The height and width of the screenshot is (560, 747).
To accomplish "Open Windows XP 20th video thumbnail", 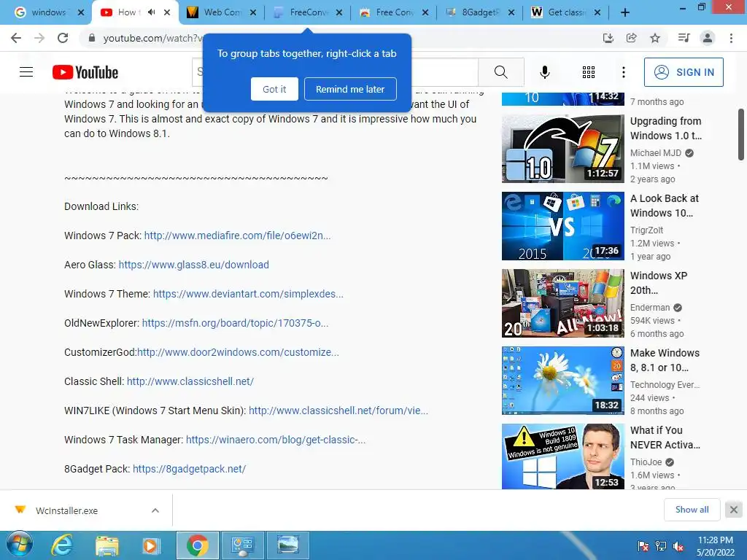I will 562,303.
